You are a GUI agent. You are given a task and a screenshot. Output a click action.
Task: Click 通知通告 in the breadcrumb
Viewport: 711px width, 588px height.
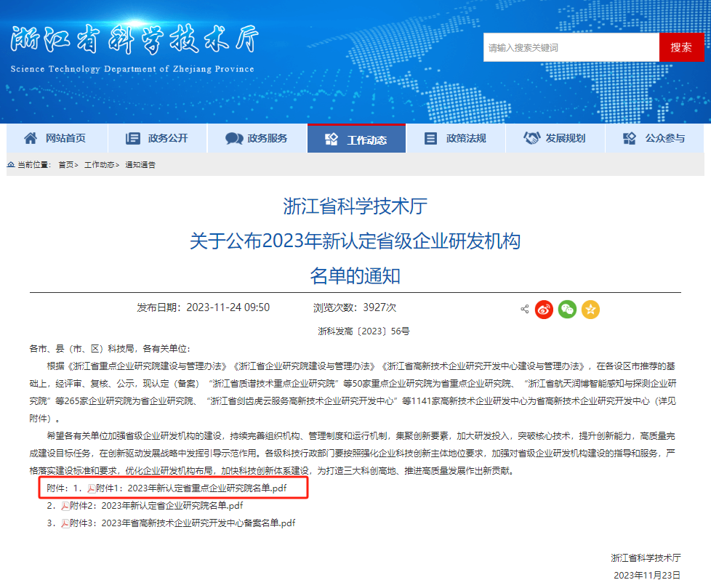pyautogui.click(x=140, y=165)
